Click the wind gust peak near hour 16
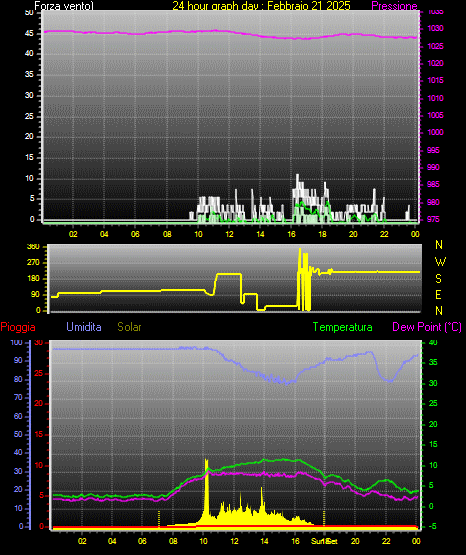This screenshot has height=555, width=466. 297,177
